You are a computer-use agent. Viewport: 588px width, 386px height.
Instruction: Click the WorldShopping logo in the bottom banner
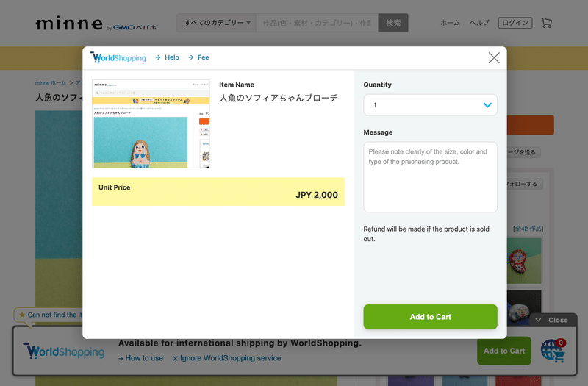tap(64, 351)
